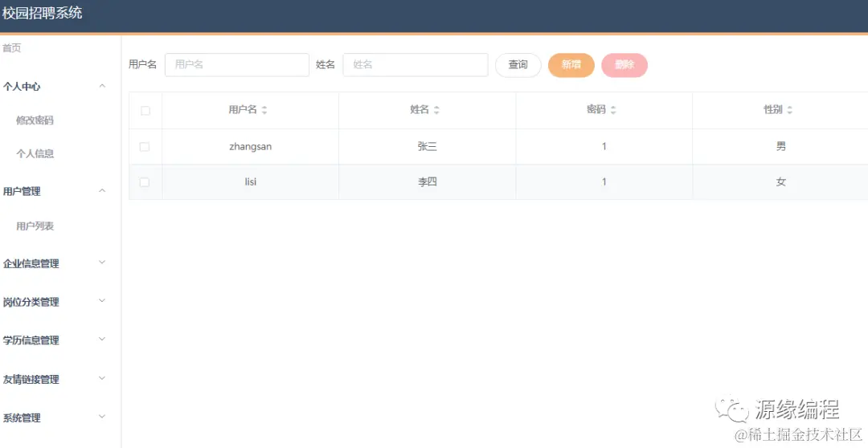Select the 岗位分类管理 menu label
Viewport: 868px width, 448px height.
(x=31, y=302)
